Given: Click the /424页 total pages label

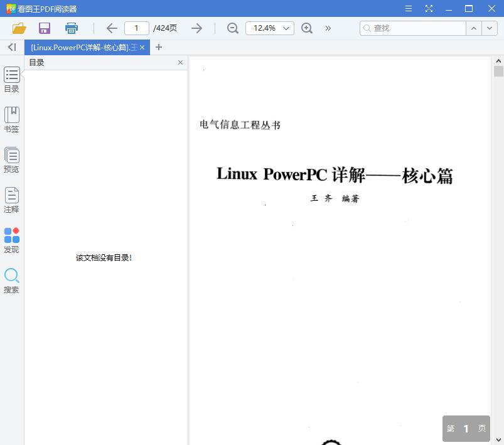Looking at the screenshot, I should coord(165,28).
